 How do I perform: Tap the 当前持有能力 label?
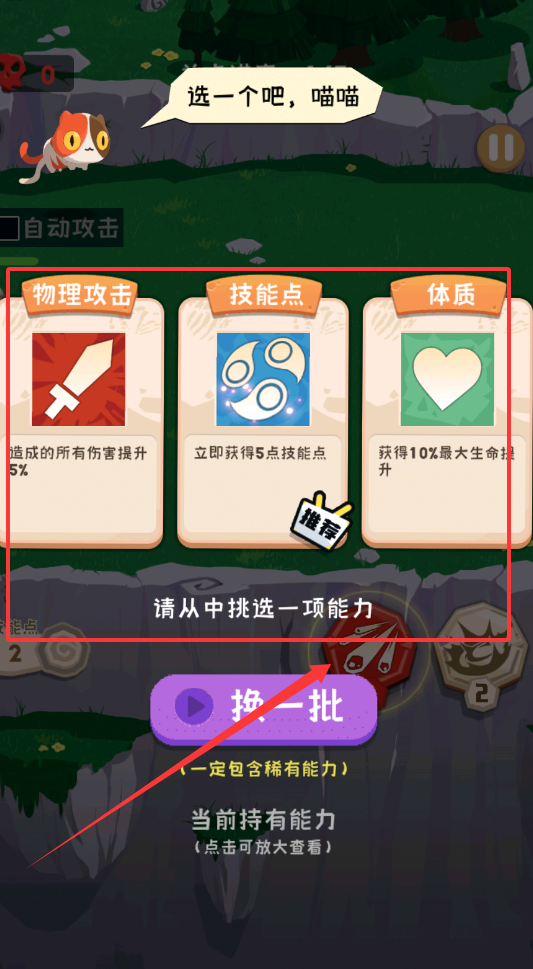(263, 820)
